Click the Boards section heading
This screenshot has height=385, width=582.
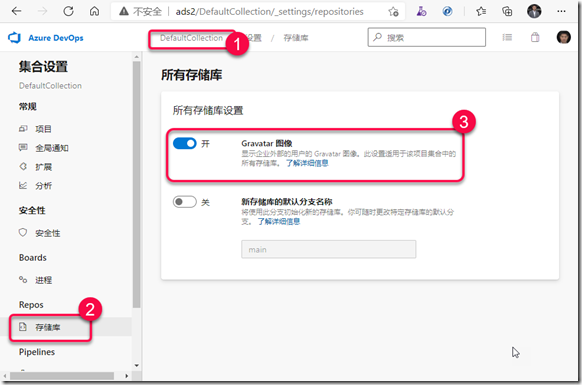[33, 258]
